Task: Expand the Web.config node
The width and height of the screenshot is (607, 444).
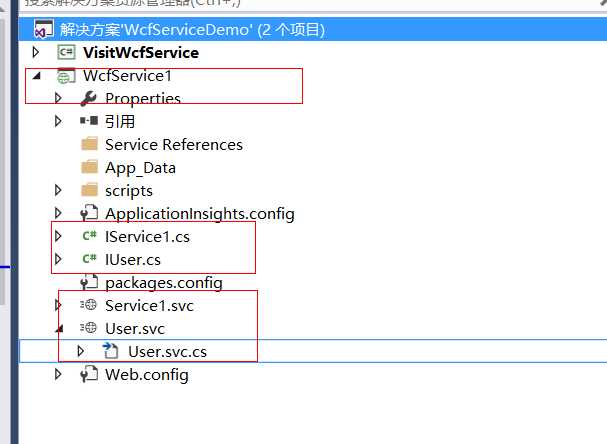Action: pyautogui.click(x=58, y=374)
